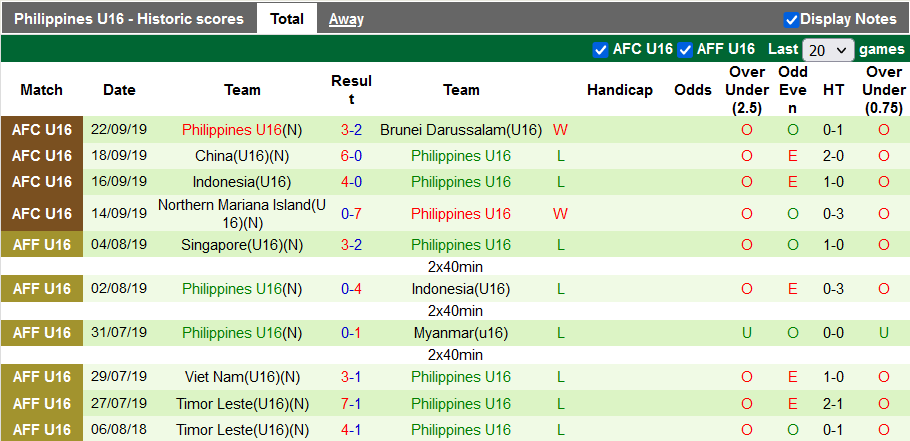The width and height of the screenshot is (910, 441).
Task: Click the HT score 0-0 in the Myanmar row
Action: pyautogui.click(x=832, y=333)
